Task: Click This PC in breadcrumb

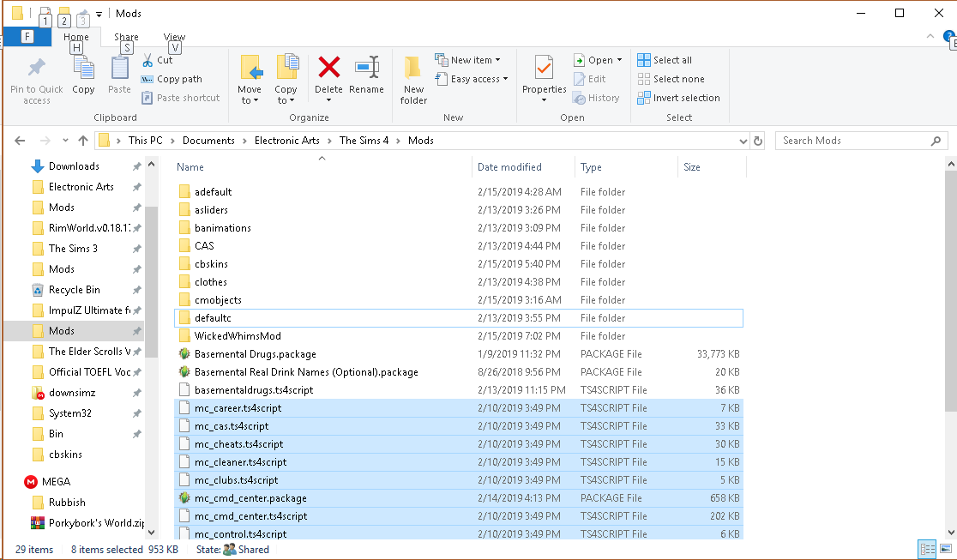Action: tap(145, 141)
